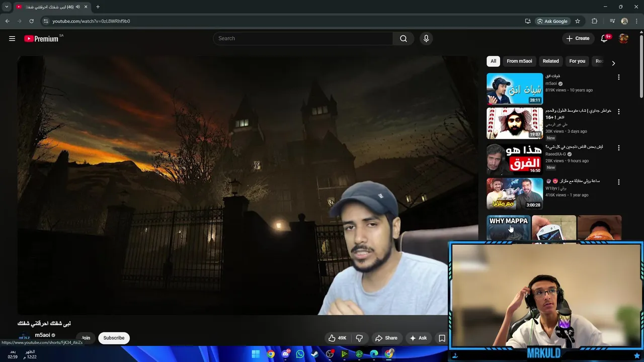Open Discord from taskbar

pos(286,354)
